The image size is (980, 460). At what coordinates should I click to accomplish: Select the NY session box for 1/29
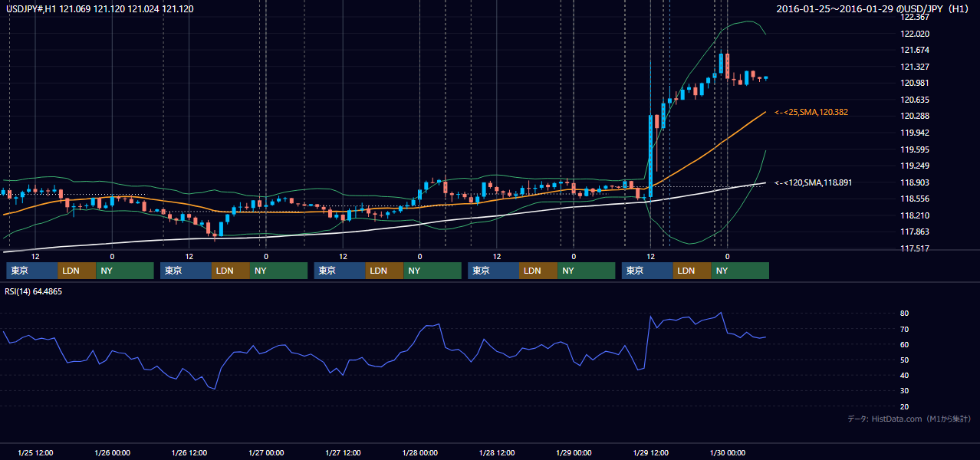[x=741, y=271]
